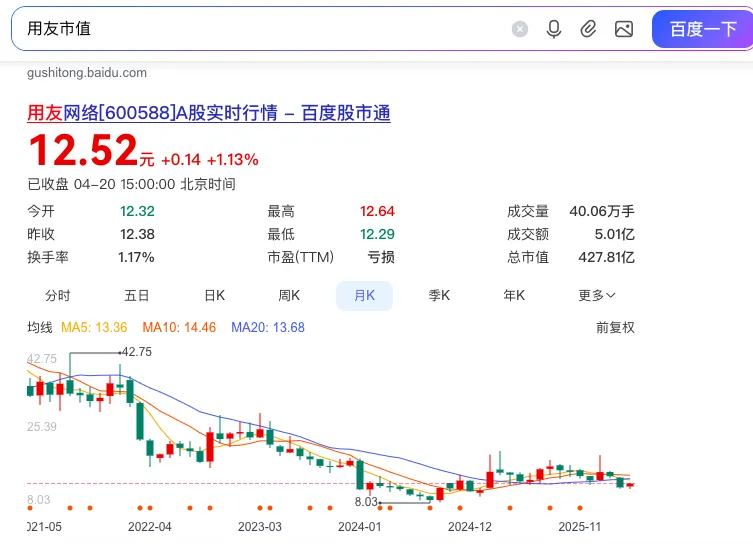
Task: Click the 昨收 value 12.38
Action: tap(137, 234)
